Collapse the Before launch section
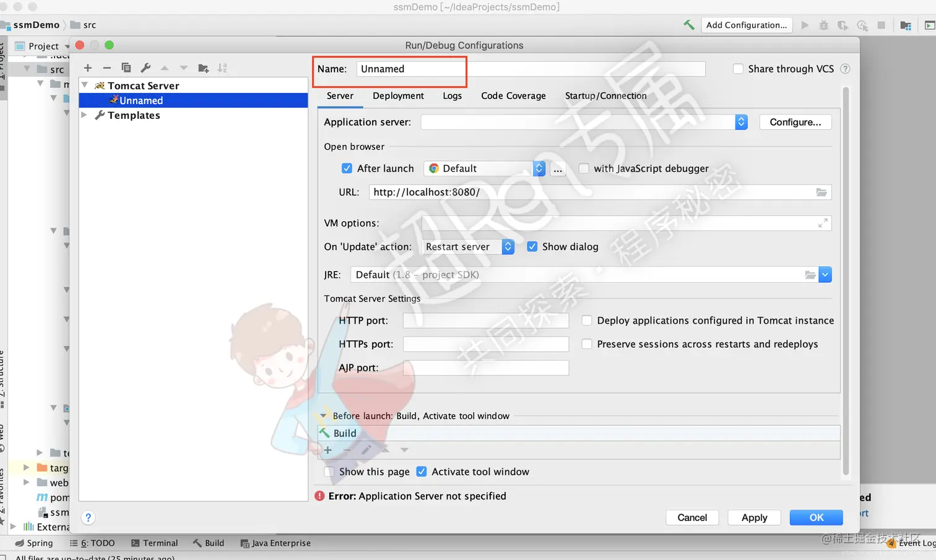 pos(323,416)
